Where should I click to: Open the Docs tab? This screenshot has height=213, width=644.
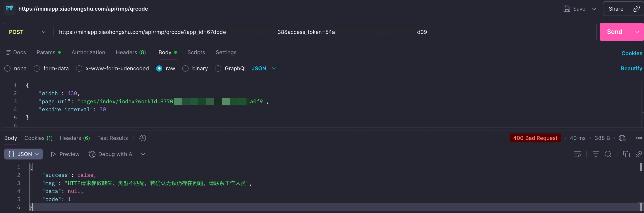[16, 52]
